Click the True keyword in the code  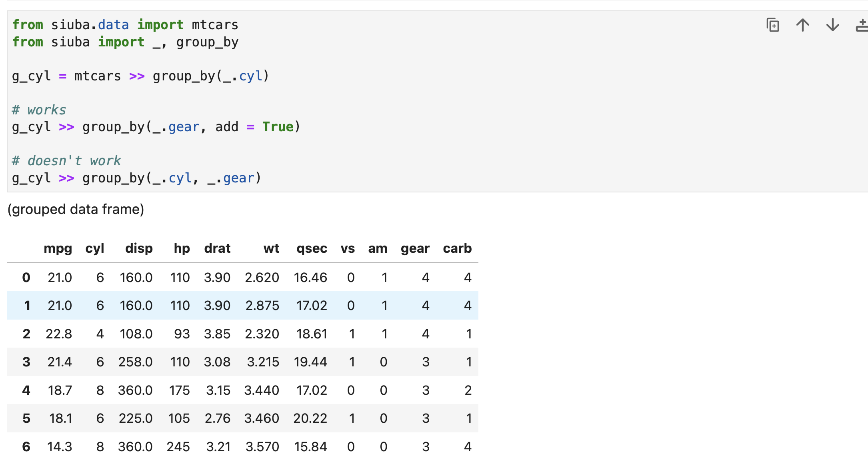278,127
